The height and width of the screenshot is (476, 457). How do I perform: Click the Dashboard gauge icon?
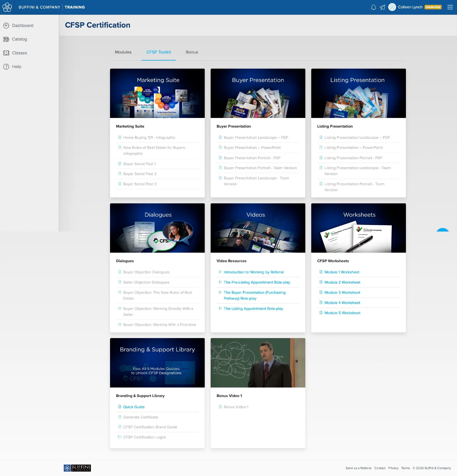6,25
